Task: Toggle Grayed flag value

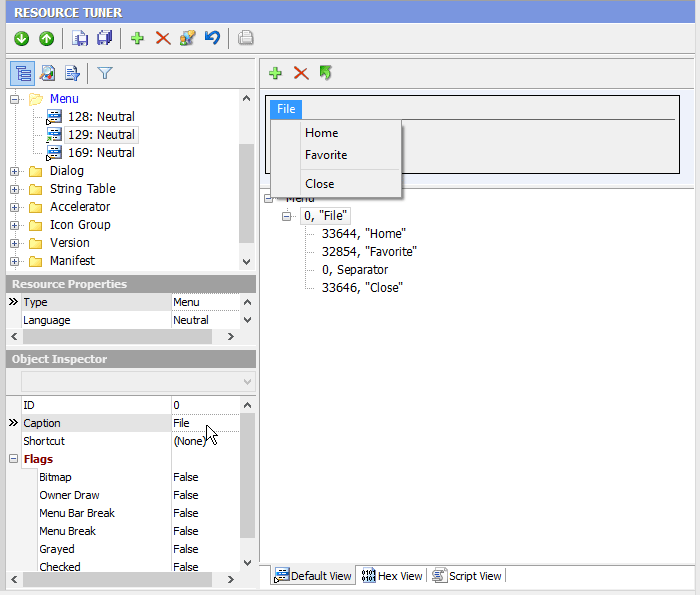Action: pos(205,549)
